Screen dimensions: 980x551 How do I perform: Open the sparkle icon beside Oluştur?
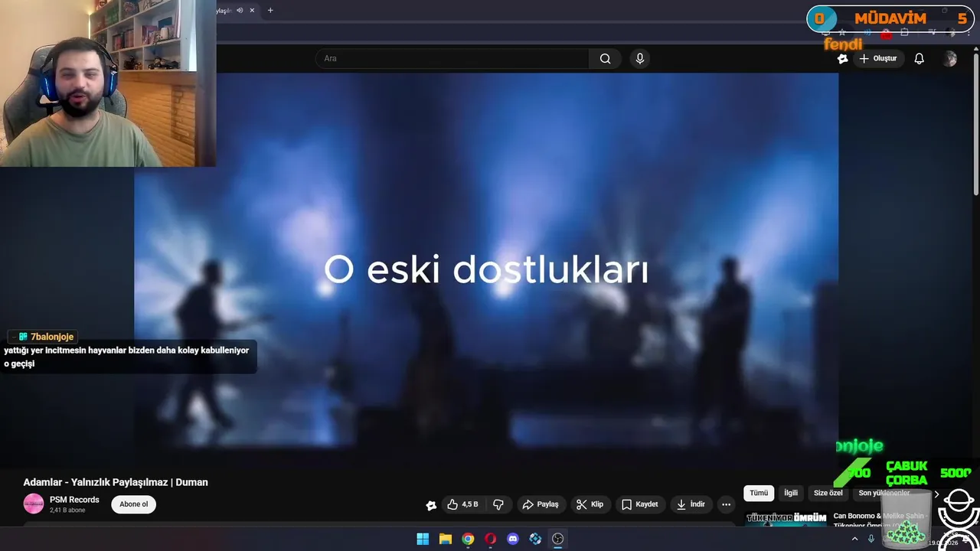click(x=842, y=58)
